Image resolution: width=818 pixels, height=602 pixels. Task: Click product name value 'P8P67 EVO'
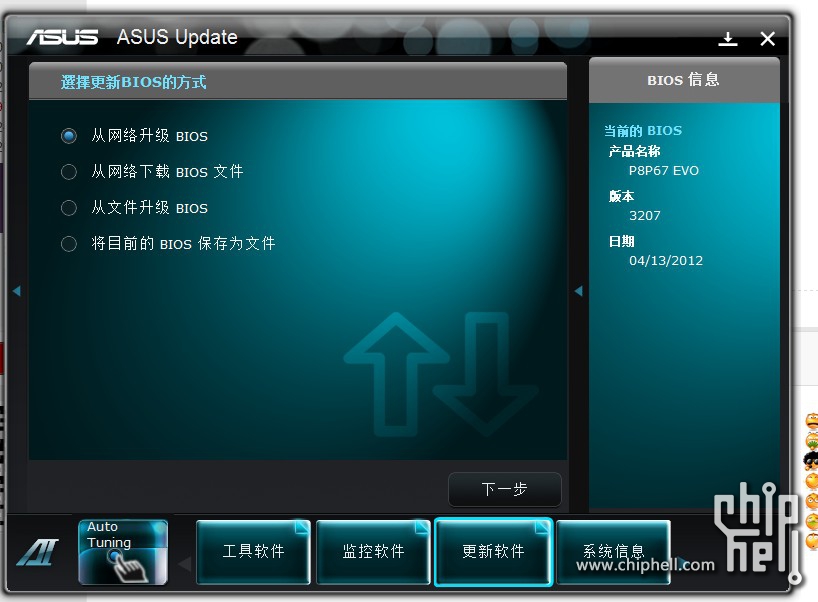click(664, 171)
